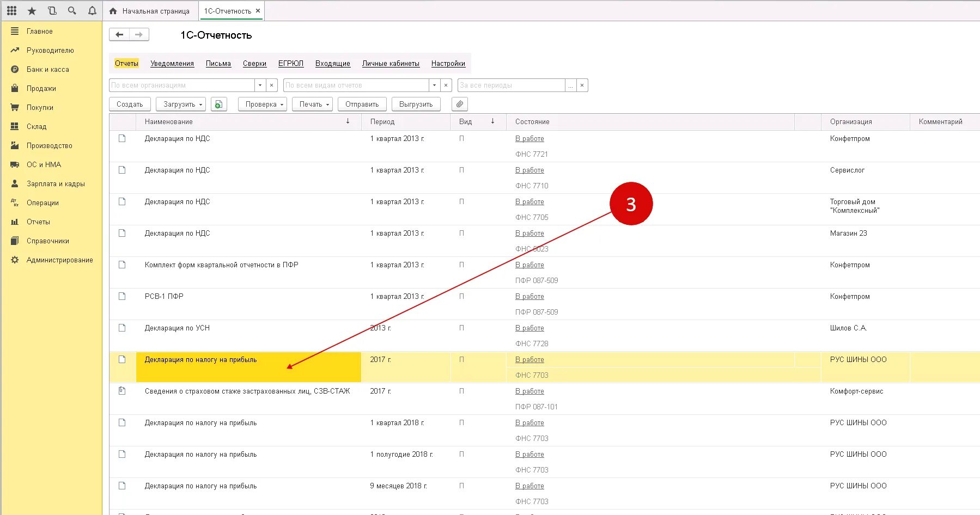Open the sections menu grid icon
Screen dimensions: 980x515
click(x=11, y=10)
